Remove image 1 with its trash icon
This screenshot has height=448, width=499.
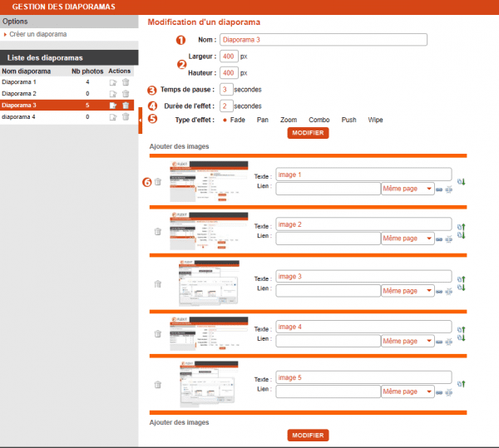coord(157,182)
